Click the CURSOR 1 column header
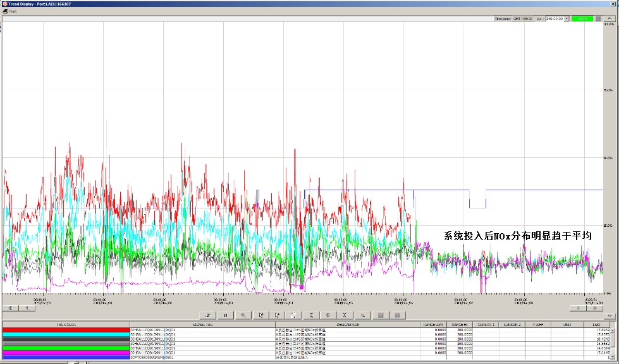Viewport: 619px width, 364px height. pyautogui.click(x=487, y=325)
